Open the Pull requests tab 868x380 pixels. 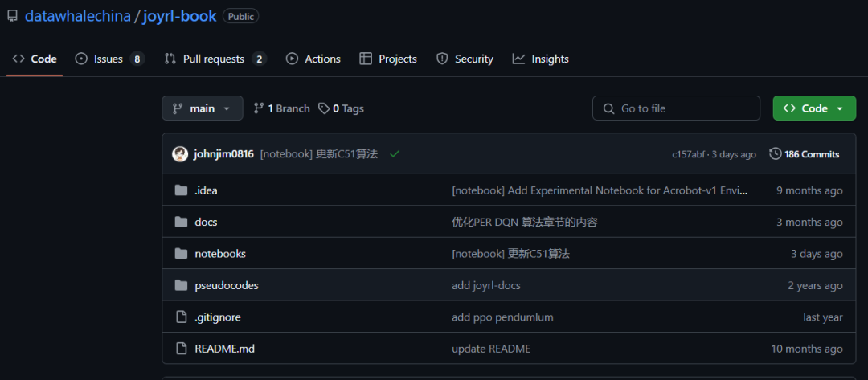(215, 59)
